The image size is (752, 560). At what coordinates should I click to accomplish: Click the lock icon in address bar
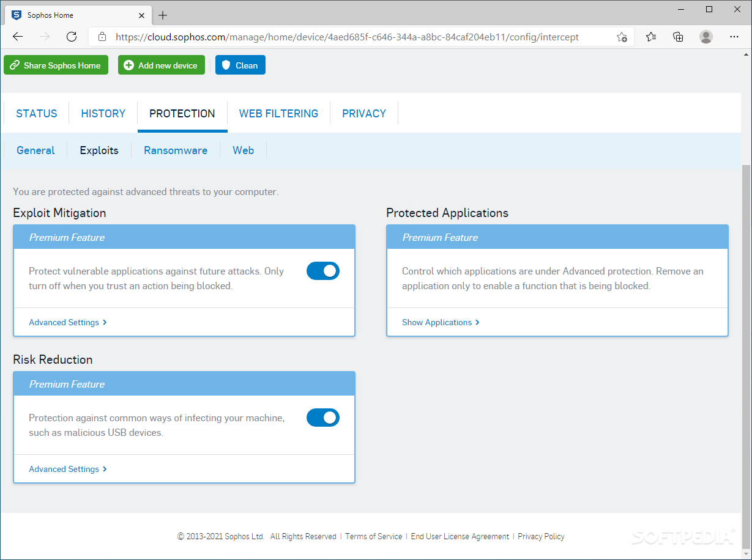pyautogui.click(x=102, y=37)
